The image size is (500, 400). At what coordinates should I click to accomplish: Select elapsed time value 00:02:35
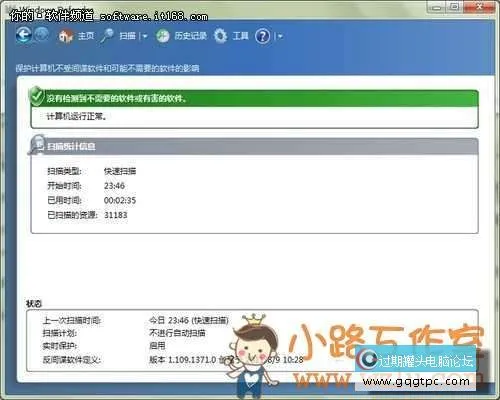[x=120, y=200]
